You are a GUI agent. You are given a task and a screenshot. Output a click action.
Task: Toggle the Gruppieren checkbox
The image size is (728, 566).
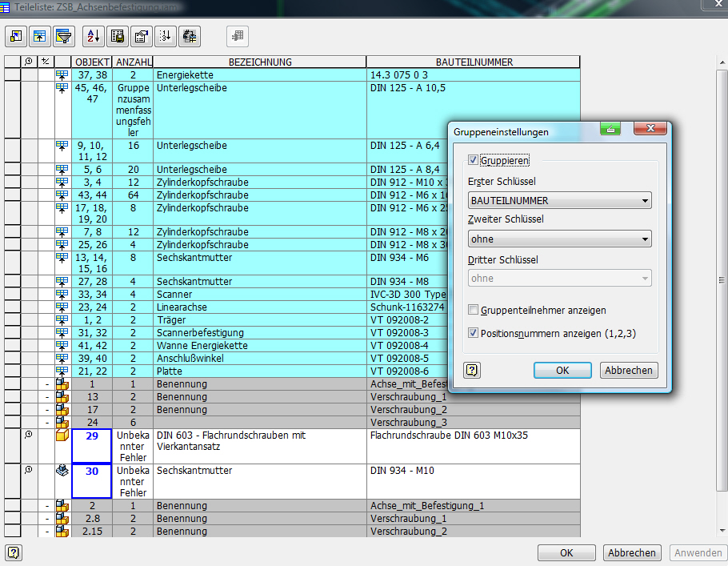(x=473, y=160)
